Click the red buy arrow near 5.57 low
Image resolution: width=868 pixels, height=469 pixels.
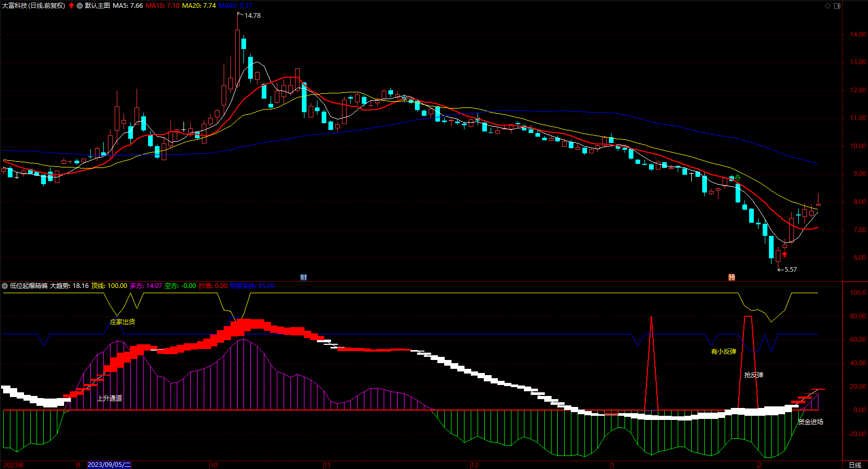[785, 255]
